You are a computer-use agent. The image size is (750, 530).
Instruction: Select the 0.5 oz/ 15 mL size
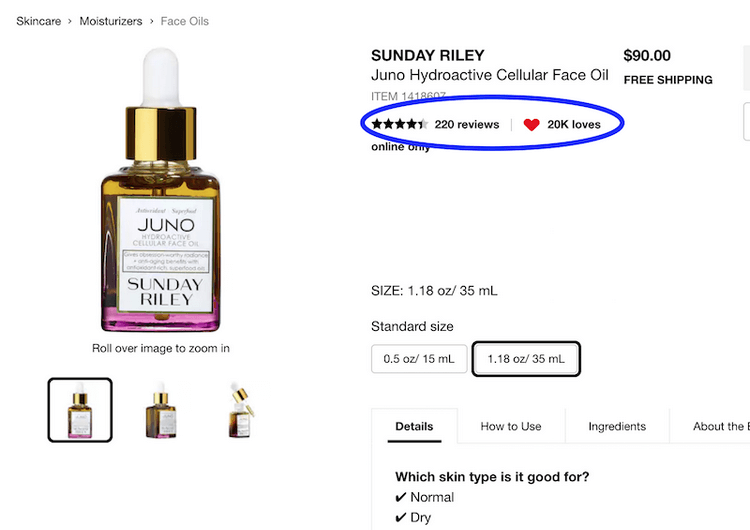[x=418, y=358]
